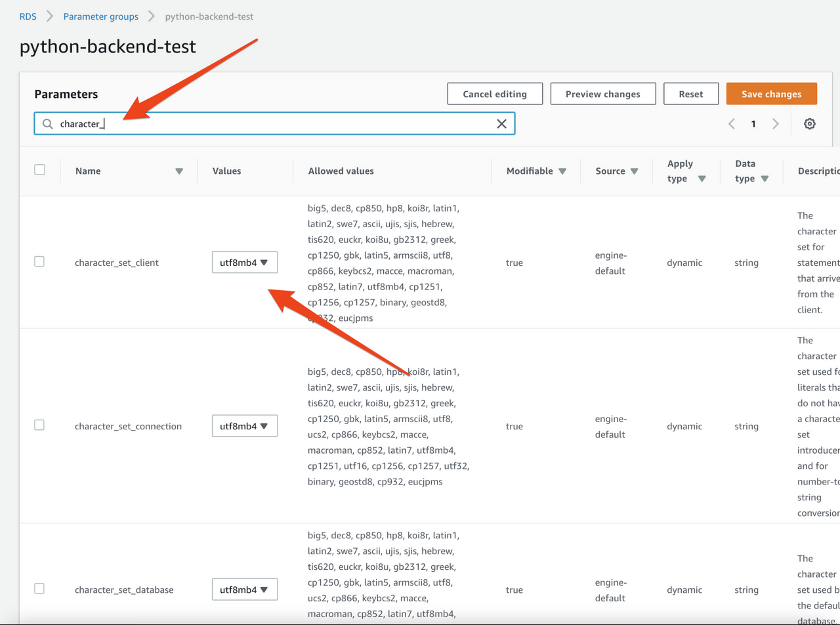This screenshot has width=840, height=625.
Task: Click the Name column header text
Action: [88, 171]
